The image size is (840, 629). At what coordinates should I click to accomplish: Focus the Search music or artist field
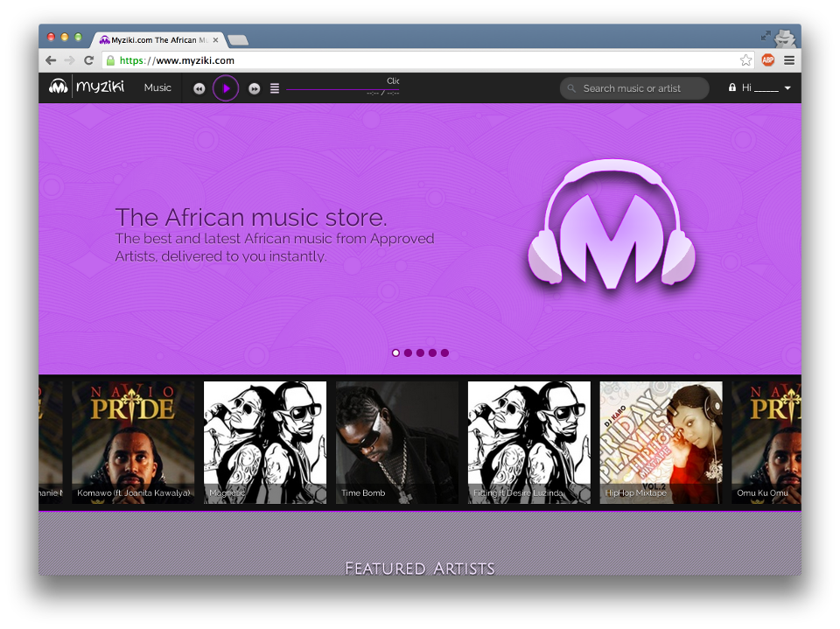click(634, 88)
